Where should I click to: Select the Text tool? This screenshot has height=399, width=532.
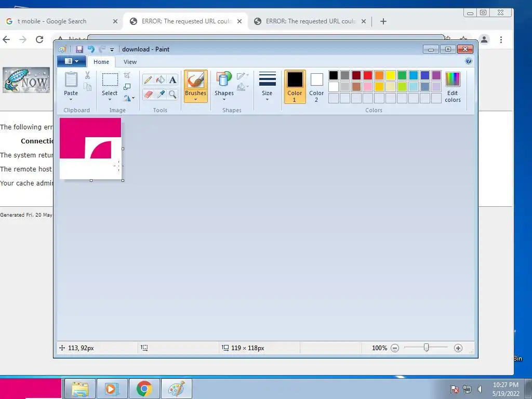[x=172, y=79]
